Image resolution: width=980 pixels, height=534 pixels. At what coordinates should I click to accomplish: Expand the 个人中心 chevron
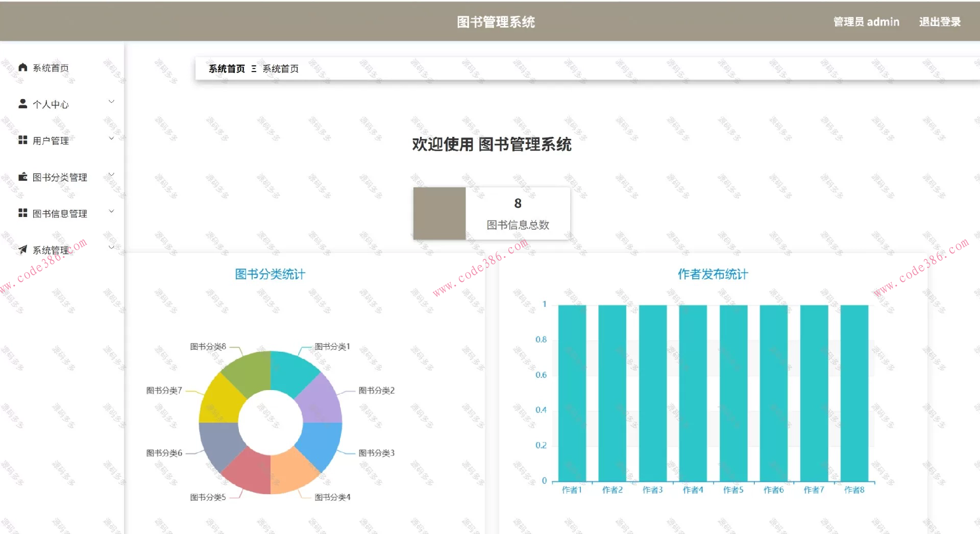(111, 102)
